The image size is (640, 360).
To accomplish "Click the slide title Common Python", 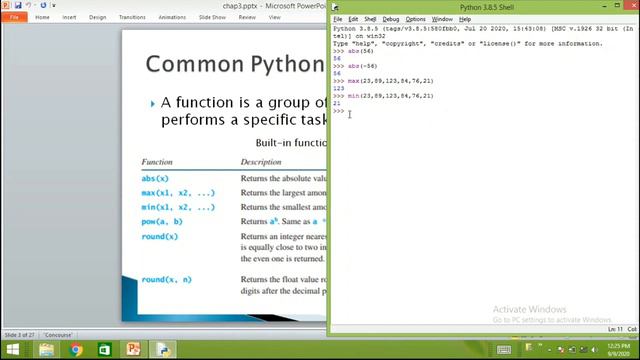I will pyautogui.click(x=235, y=64).
